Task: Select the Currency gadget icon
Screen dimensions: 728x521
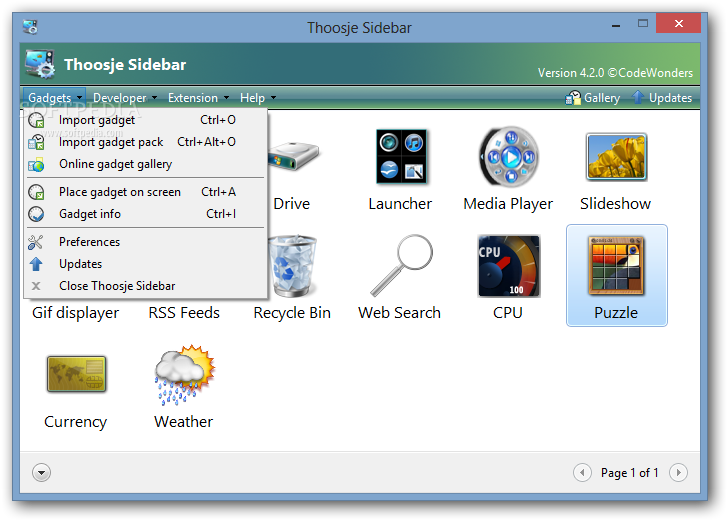Action: pyautogui.click(x=77, y=374)
